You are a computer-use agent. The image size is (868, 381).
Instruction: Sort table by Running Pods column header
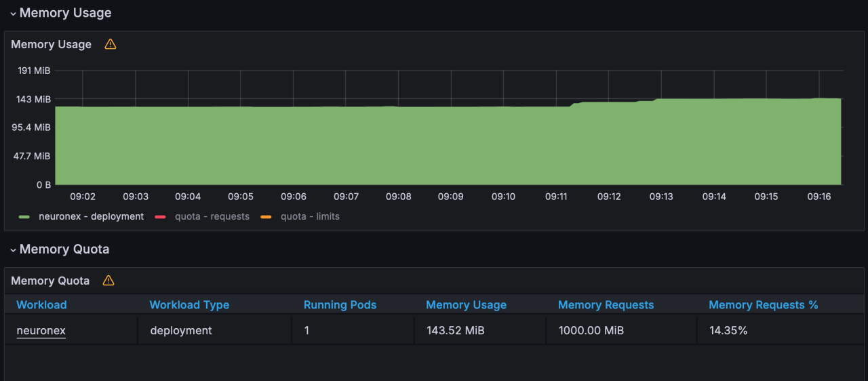pyautogui.click(x=340, y=305)
